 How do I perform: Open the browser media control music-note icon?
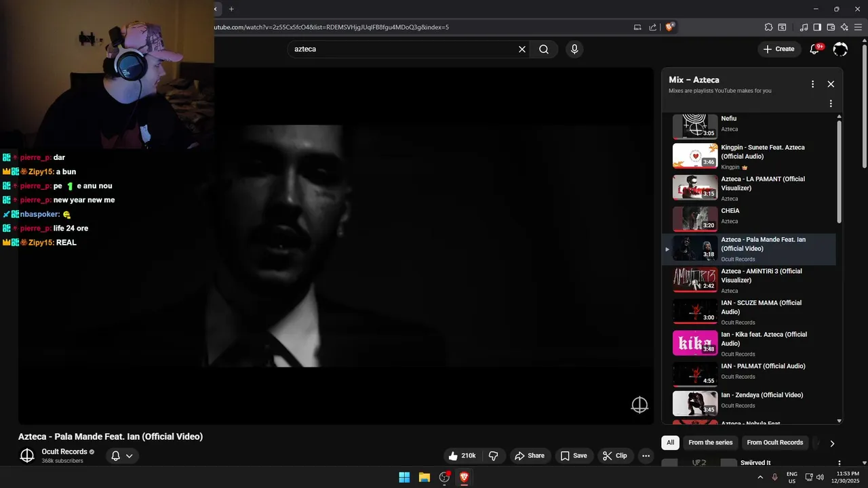tap(804, 27)
